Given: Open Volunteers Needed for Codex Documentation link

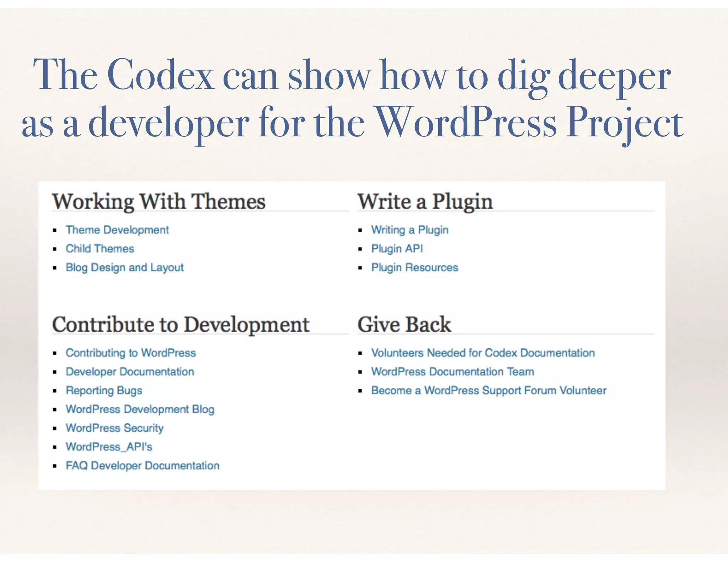Looking at the screenshot, I should (x=483, y=353).
